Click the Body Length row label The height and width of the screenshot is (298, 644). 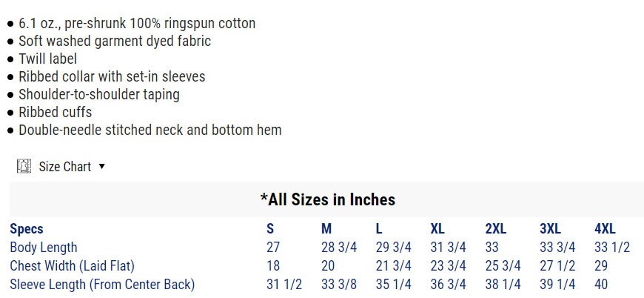click(43, 248)
